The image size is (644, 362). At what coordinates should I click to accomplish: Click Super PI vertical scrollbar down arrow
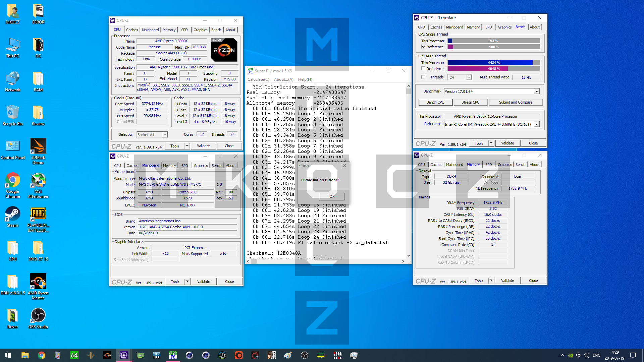tap(409, 256)
